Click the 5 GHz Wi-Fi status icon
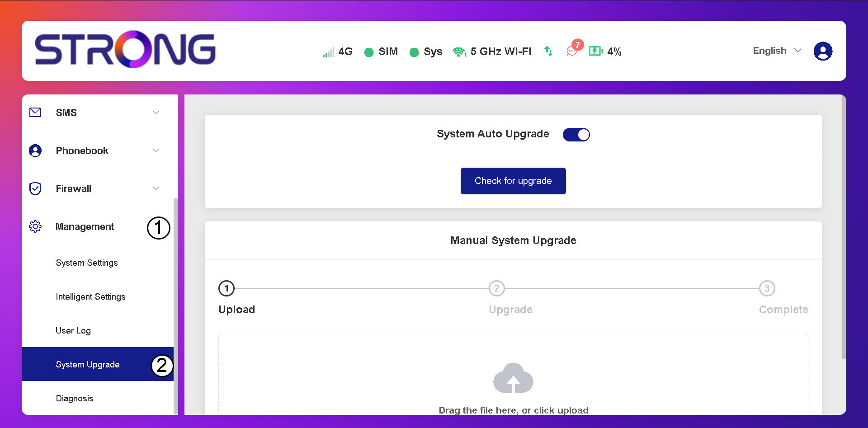The width and height of the screenshot is (868, 428). coord(459,52)
